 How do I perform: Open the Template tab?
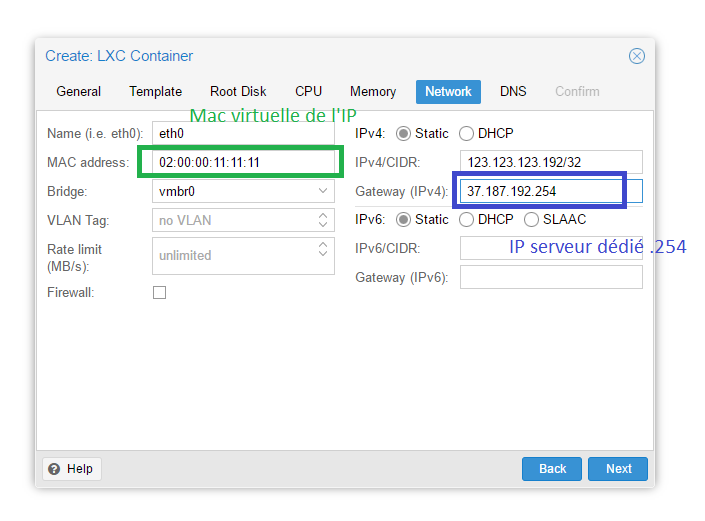pos(155,92)
